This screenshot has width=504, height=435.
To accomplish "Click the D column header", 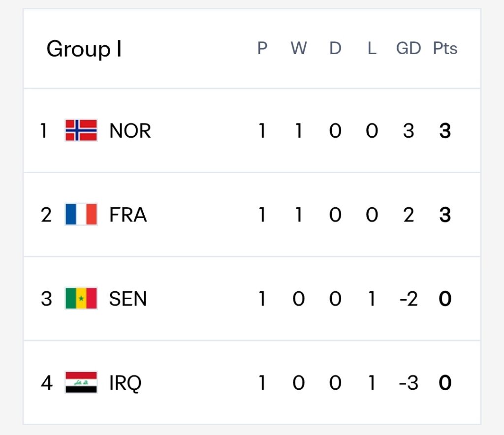I will tap(335, 49).
